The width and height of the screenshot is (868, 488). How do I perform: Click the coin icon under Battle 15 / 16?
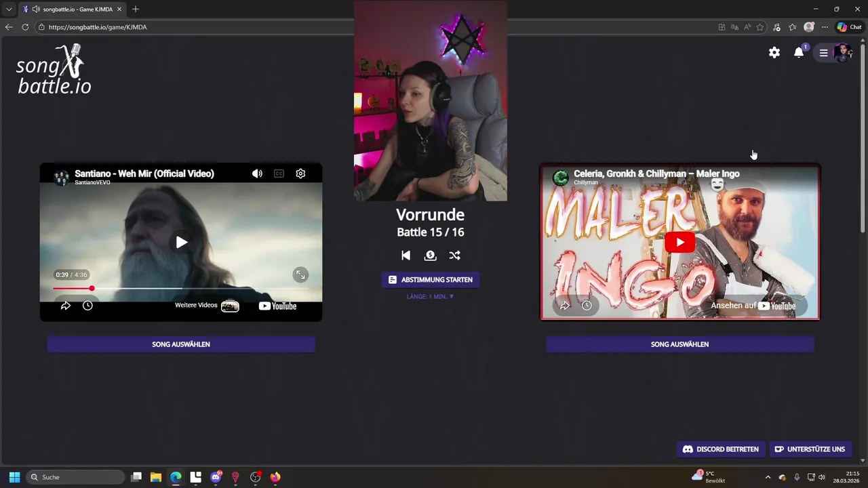click(430, 256)
